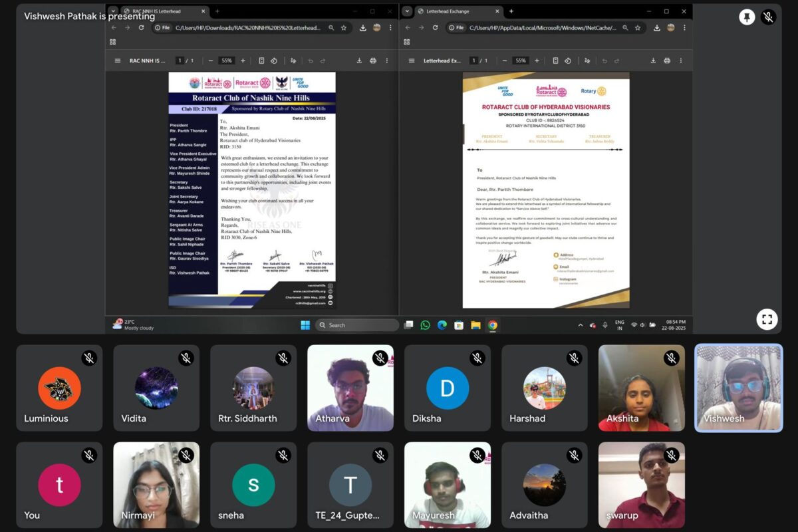
Task: Click the taskbar Search field
Action: (x=357, y=325)
